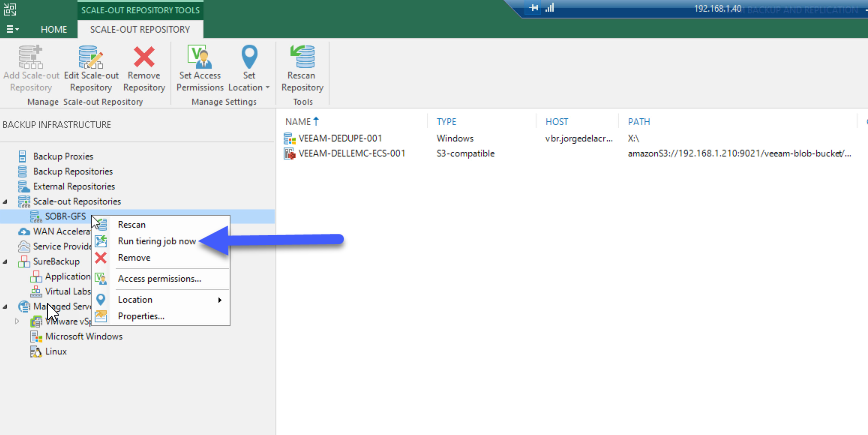This screenshot has height=435, width=868.
Task: Click the External Repositories tree icon
Action: 23,187
